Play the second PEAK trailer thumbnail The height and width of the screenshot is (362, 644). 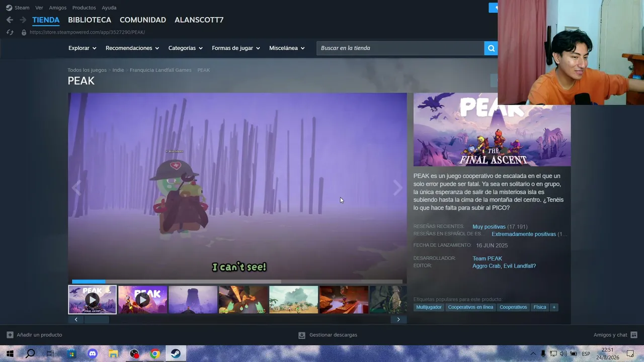point(142,300)
